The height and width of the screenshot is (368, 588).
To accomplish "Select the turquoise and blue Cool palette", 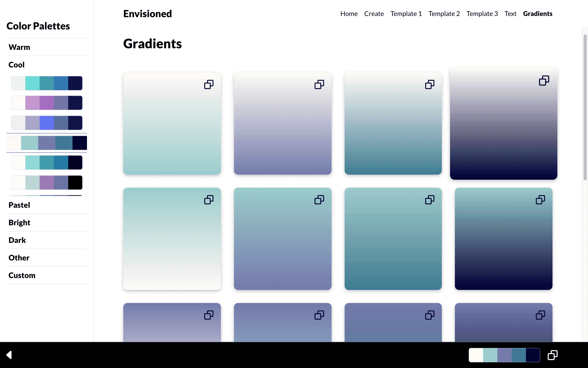I will point(47,83).
